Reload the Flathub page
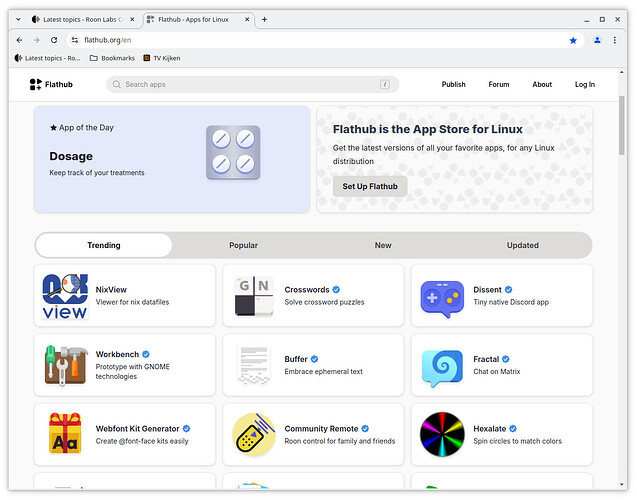The image size is (637, 500). pyautogui.click(x=54, y=40)
